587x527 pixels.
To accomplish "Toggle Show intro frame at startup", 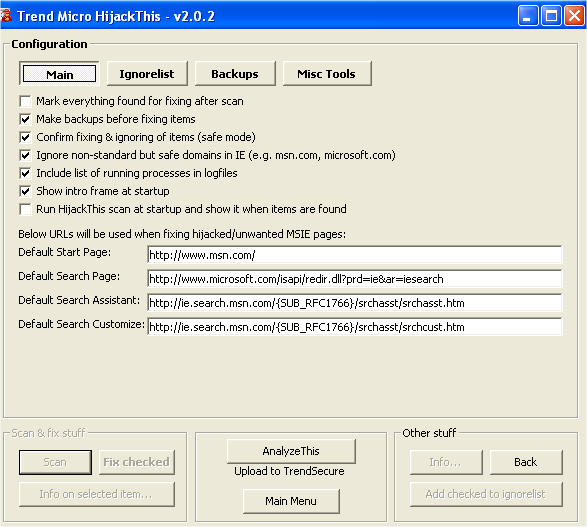I will tap(25, 191).
